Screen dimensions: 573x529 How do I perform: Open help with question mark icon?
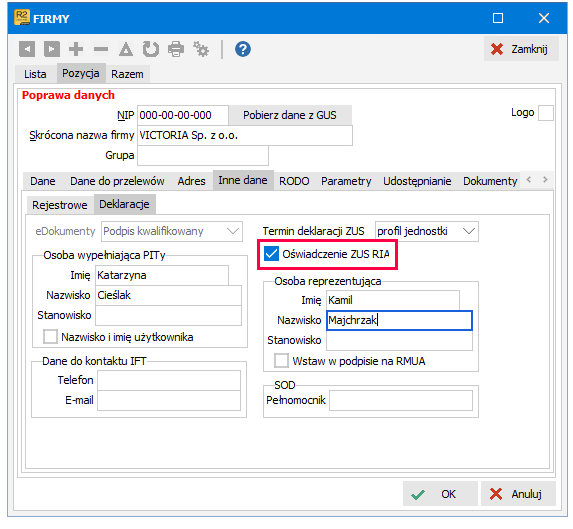[243, 49]
